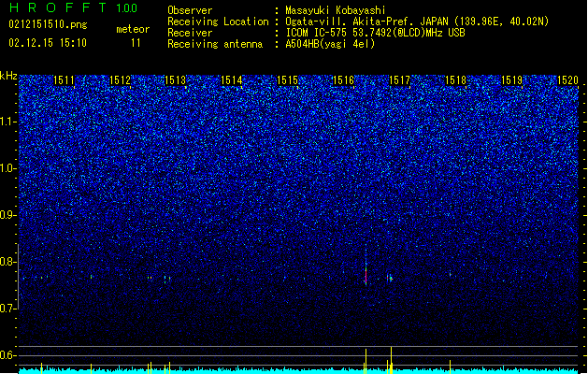Click the Receiving Location label
The width and height of the screenshot is (588, 374).
(x=218, y=22)
